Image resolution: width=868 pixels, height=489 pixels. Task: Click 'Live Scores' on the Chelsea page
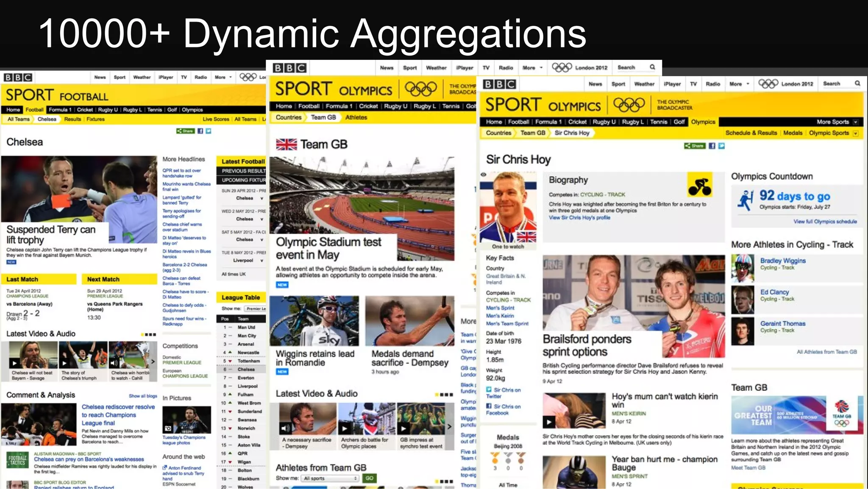(x=216, y=119)
